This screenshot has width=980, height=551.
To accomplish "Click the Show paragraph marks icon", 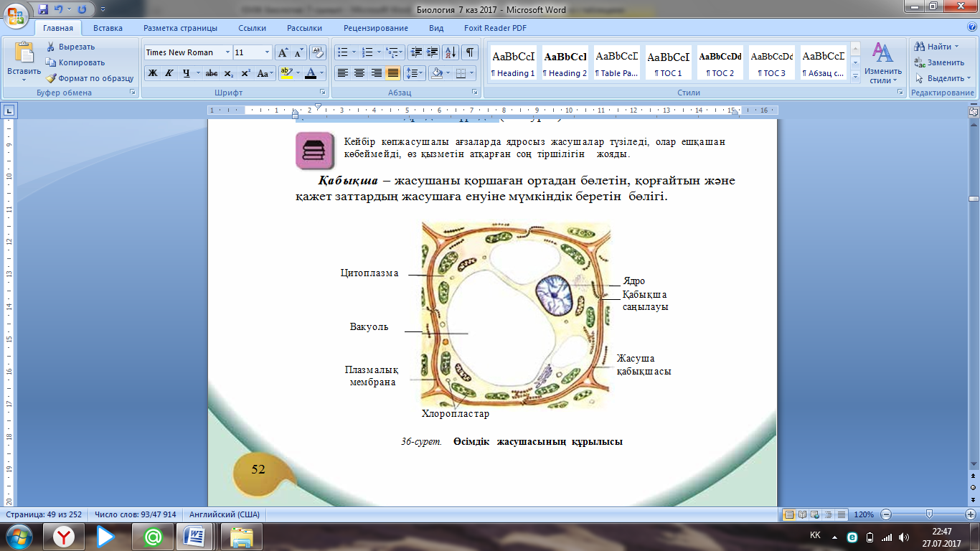I will coord(469,52).
